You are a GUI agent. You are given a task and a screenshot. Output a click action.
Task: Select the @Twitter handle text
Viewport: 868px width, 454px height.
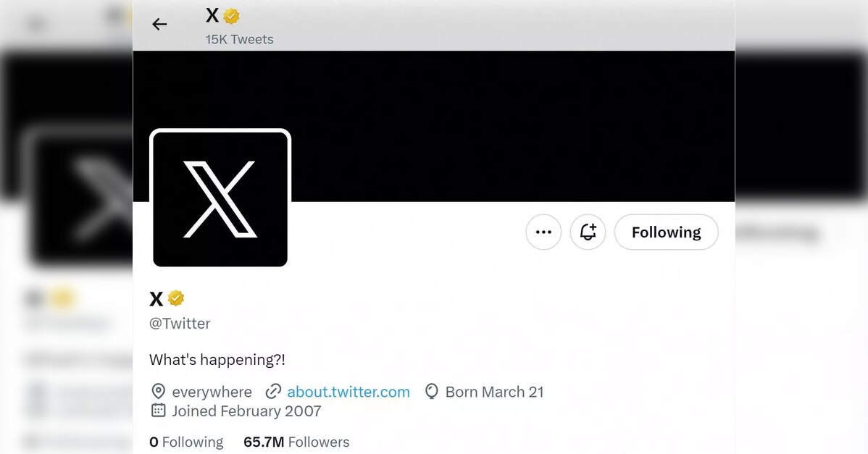(x=180, y=324)
